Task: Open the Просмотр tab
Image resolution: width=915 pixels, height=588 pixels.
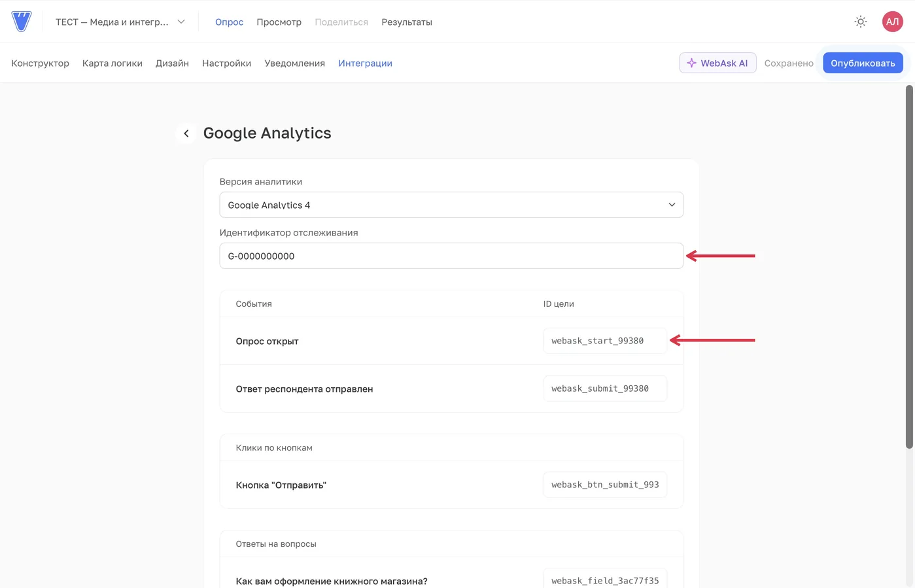Action: coord(279,22)
